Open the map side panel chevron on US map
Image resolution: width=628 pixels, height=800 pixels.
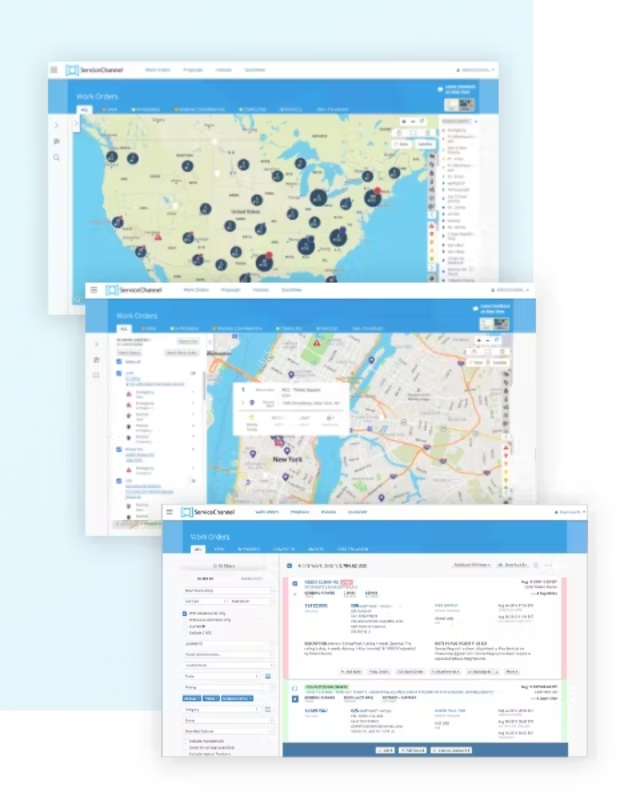[77, 123]
